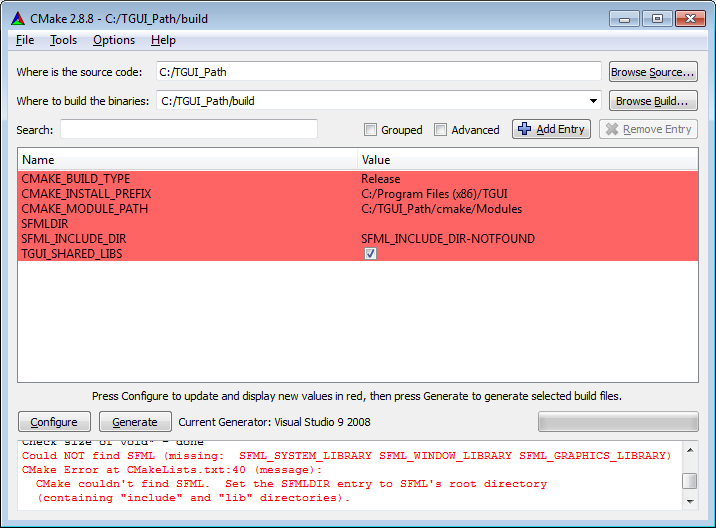The width and height of the screenshot is (716, 528).
Task: Select the CMAKE_INSTALL_PREFIX entry
Action: coord(86,194)
